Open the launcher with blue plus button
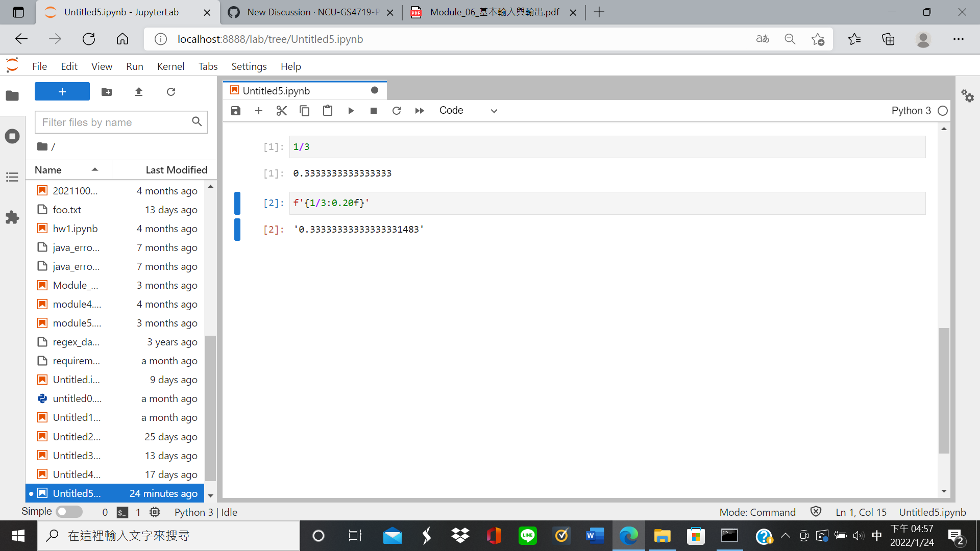The width and height of the screenshot is (980, 551). (x=62, y=91)
